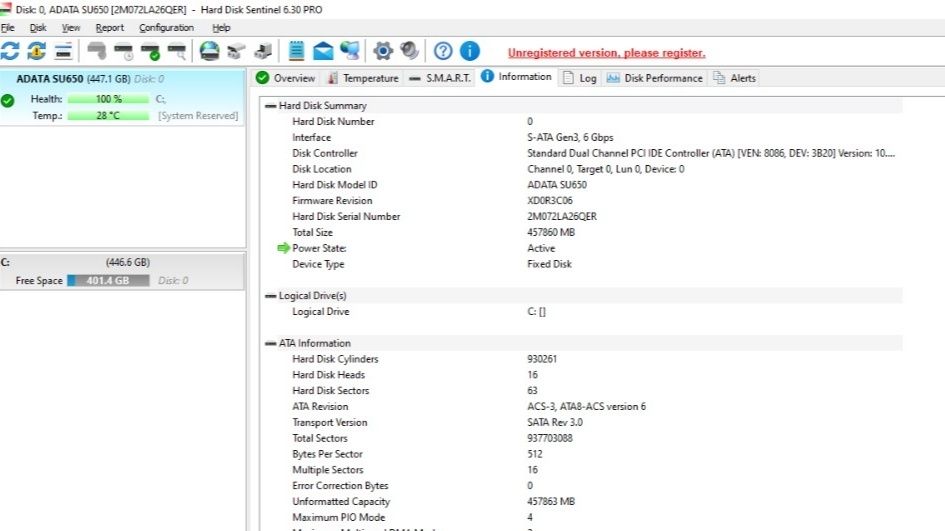The image size is (945, 531).
Task: Click the speaker sound icon
Action: (409, 51)
